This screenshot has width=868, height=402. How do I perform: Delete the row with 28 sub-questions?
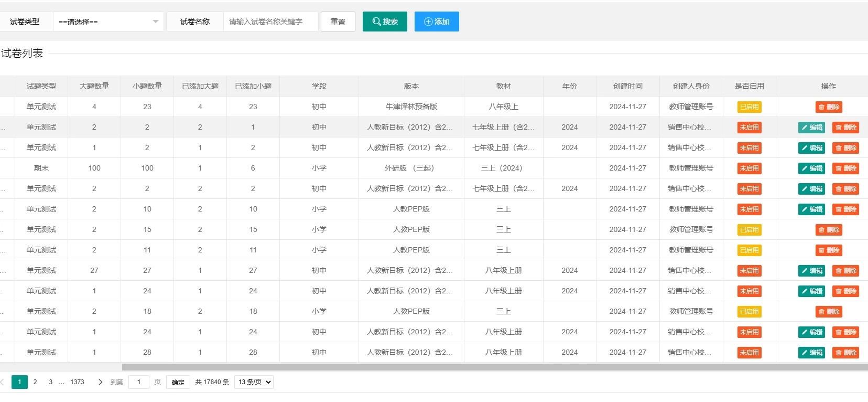click(845, 353)
